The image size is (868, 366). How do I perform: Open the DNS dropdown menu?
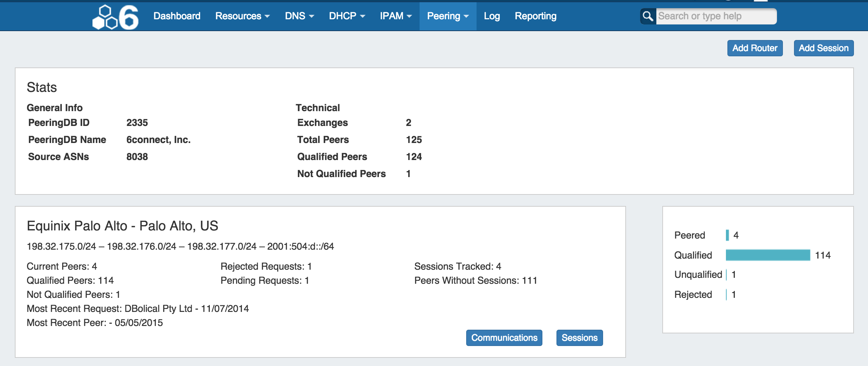[299, 16]
